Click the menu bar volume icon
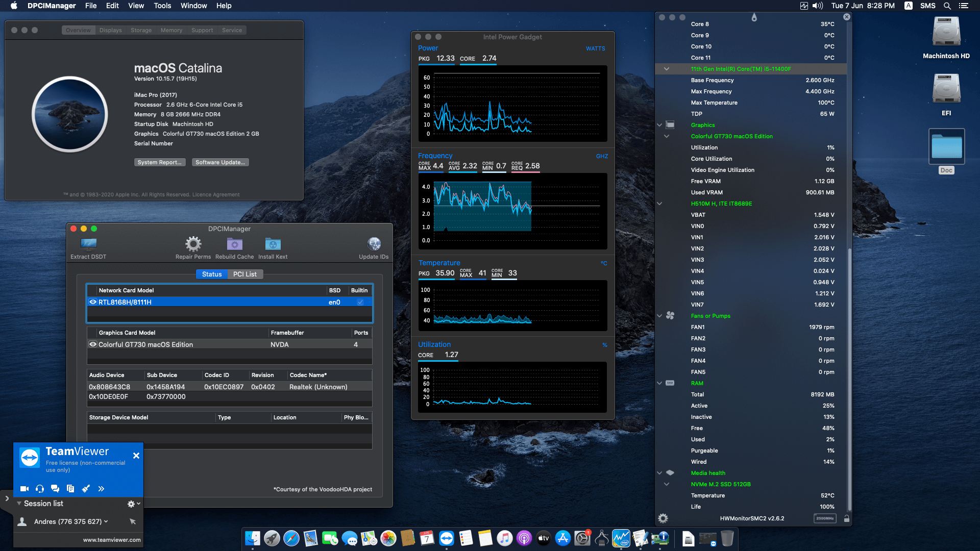This screenshot has height=551, width=980. (x=818, y=6)
